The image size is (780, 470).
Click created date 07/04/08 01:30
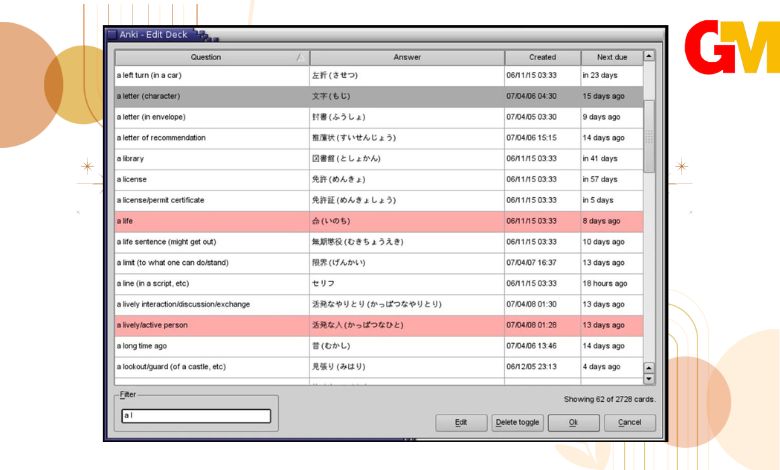coord(542,305)
